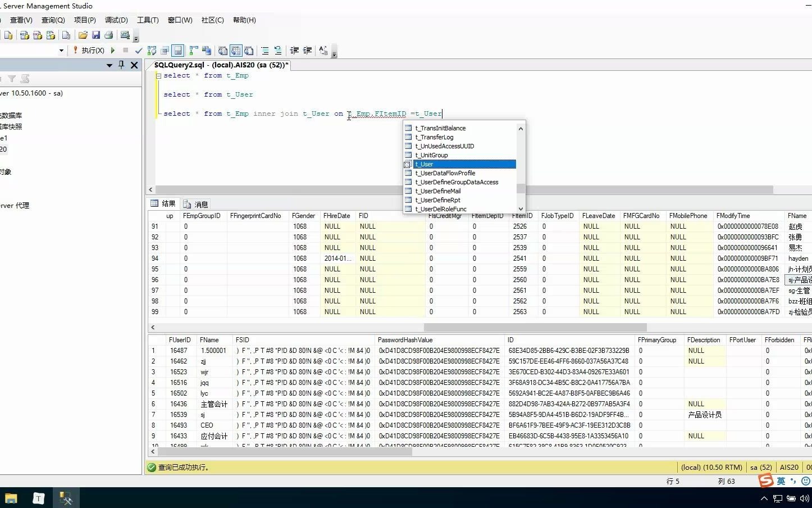Image resolution: width=812 pixels, height=508 pixels.
Task: Toggle include client statistics icon
Action: pyautogui.click(x=207, y=51)
